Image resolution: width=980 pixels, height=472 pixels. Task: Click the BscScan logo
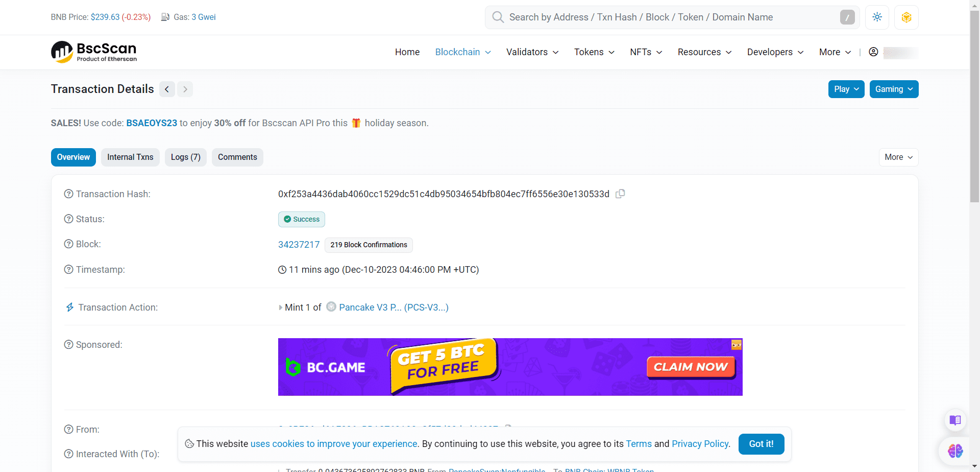click(x=94, y=52)
